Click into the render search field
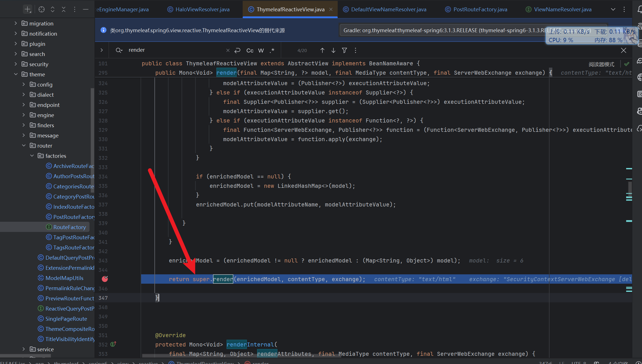 coord(175,50)
